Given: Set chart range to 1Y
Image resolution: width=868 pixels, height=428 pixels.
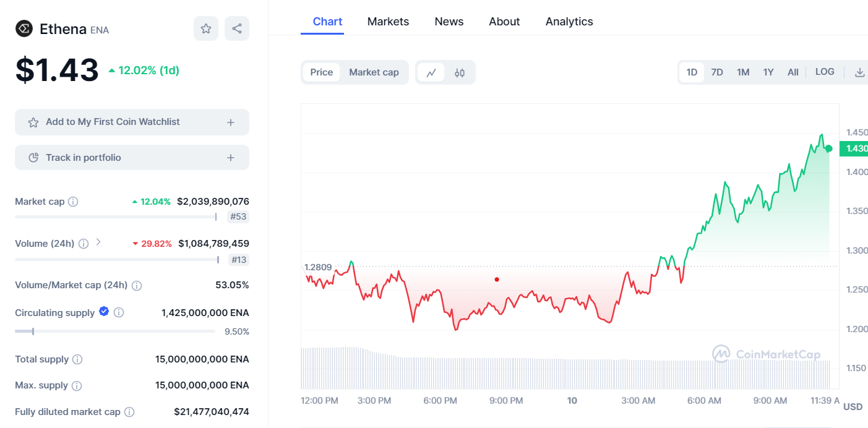Looking at the screenshot, I should (768, 72).
